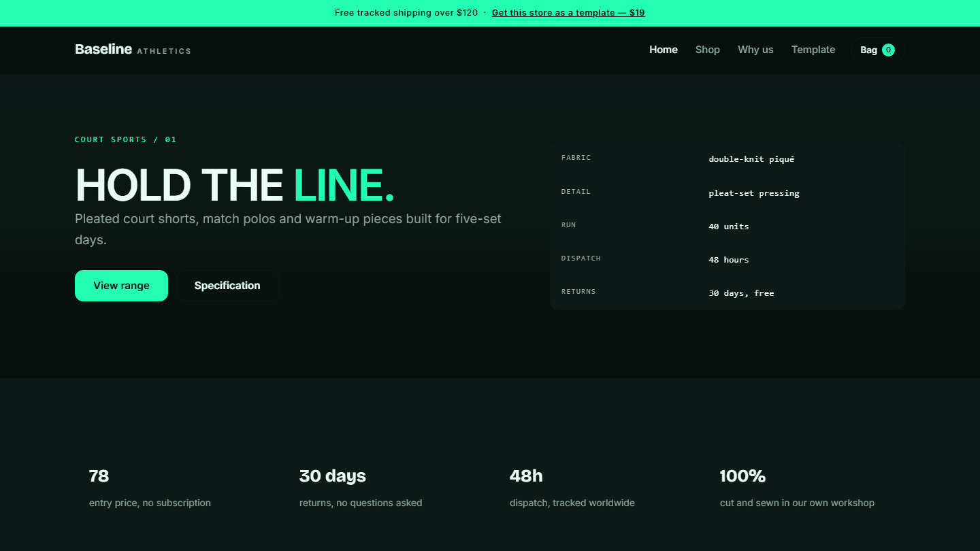Click the 'RUN' spec label
The height and width of the screenshot is (551, 980).
point(568,225)
